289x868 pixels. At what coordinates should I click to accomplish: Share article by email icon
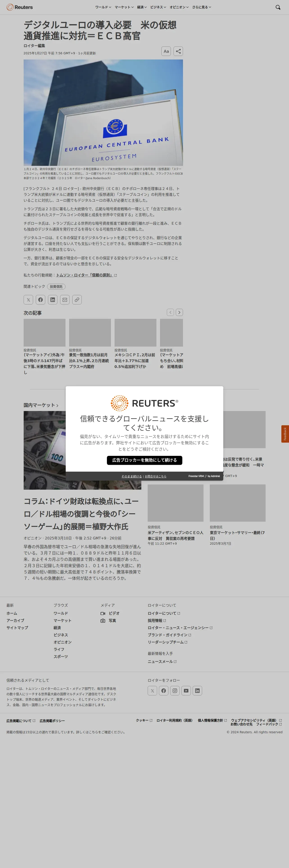(x=65, y=299)
